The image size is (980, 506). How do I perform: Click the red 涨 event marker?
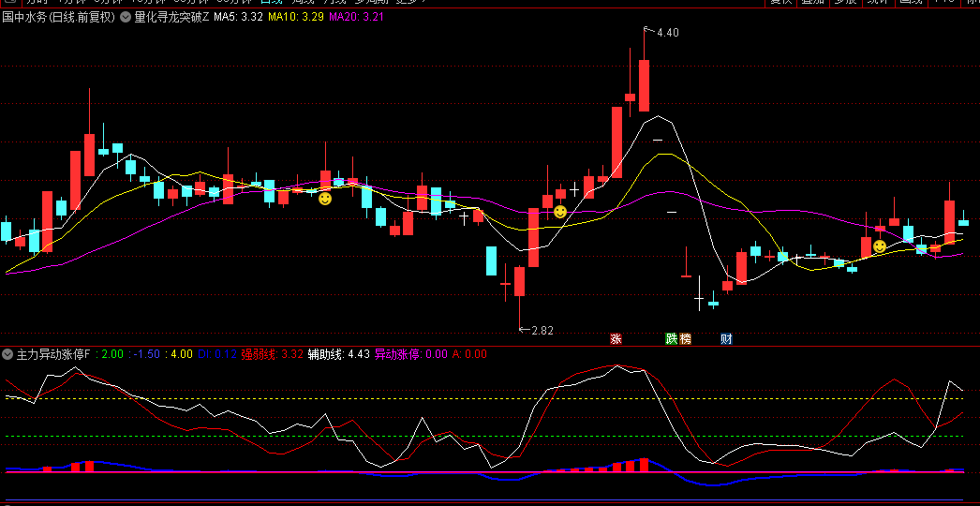(x=616, y=339)
